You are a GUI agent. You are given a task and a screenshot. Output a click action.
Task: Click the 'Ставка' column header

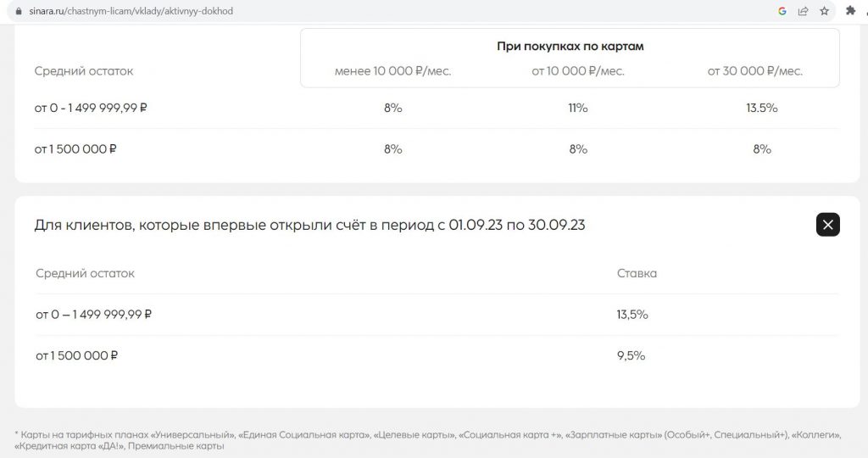tap(637, 273)
